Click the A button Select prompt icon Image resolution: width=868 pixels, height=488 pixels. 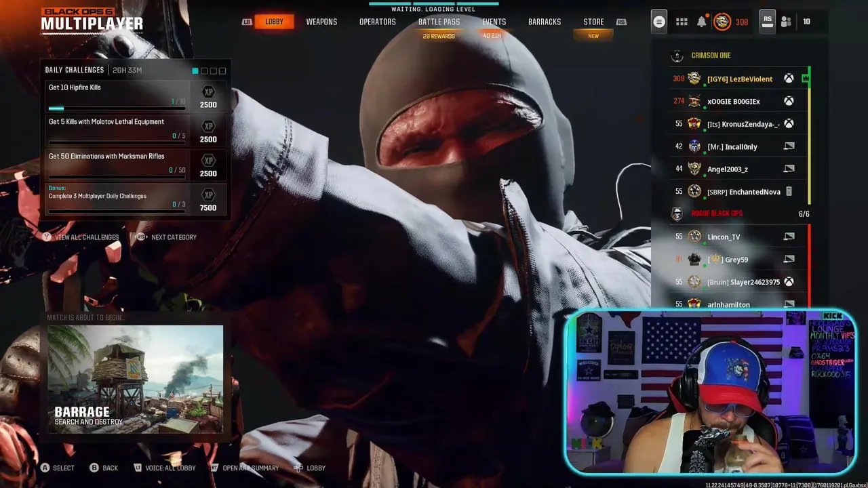point(45,468)
